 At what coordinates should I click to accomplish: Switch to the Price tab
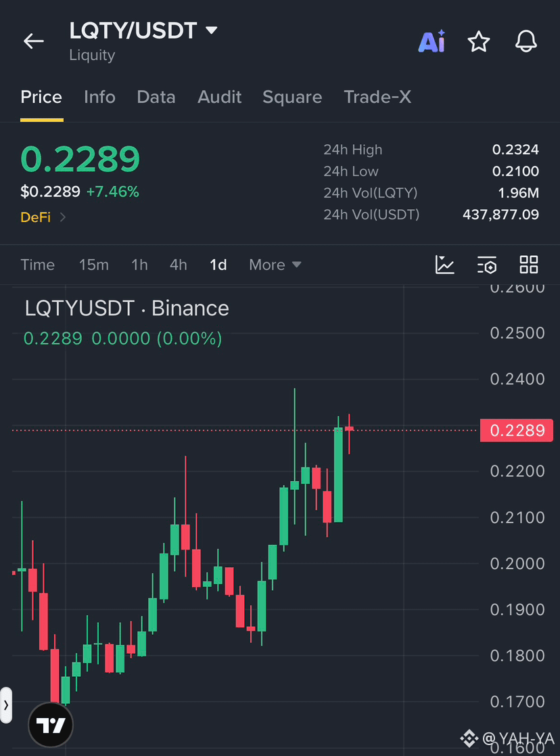pos(41,97)
